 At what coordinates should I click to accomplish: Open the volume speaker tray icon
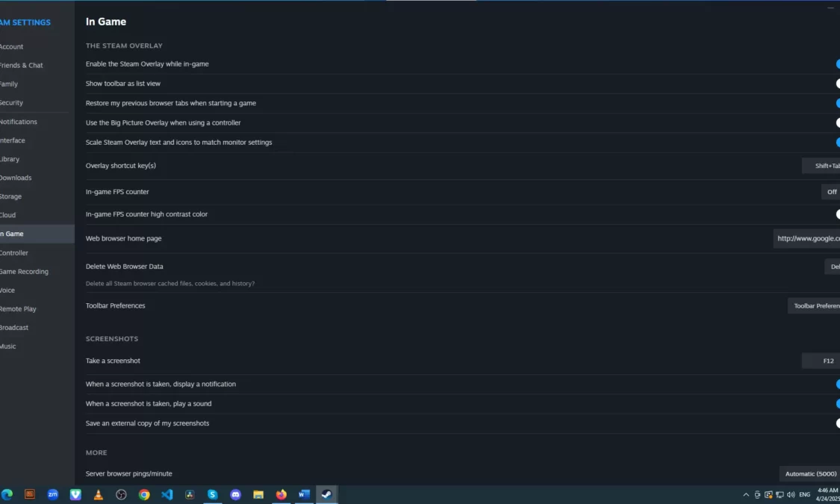pyautogui.click(x=791, y=494)
